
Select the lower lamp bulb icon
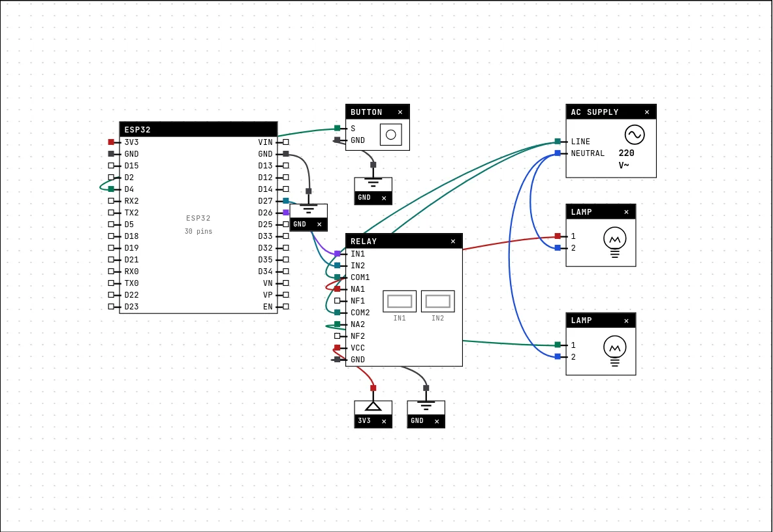[x=615, y=351]
